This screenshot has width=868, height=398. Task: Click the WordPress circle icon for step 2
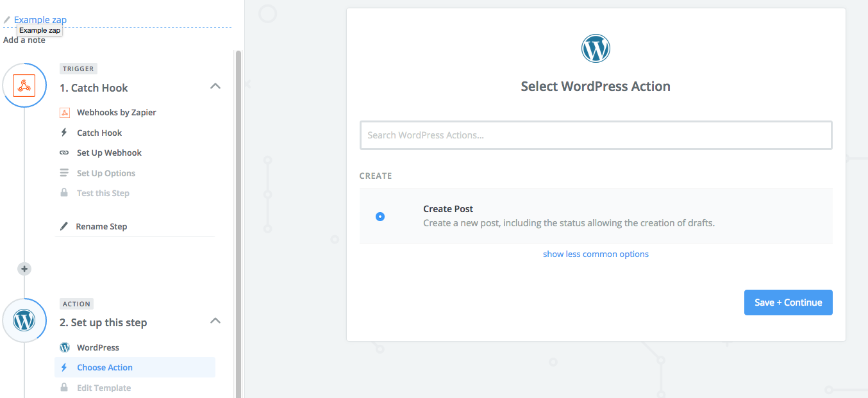pos(24,320)
